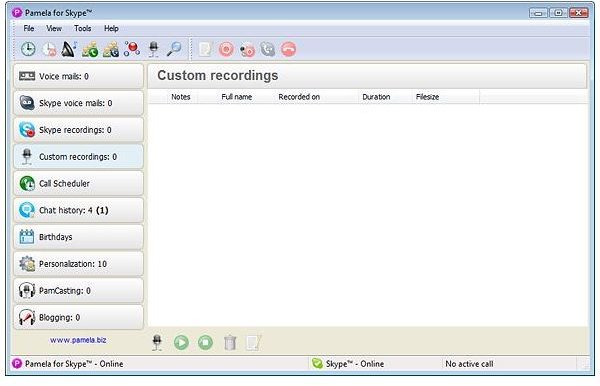Sort by Duration column header

coord(376,97)
